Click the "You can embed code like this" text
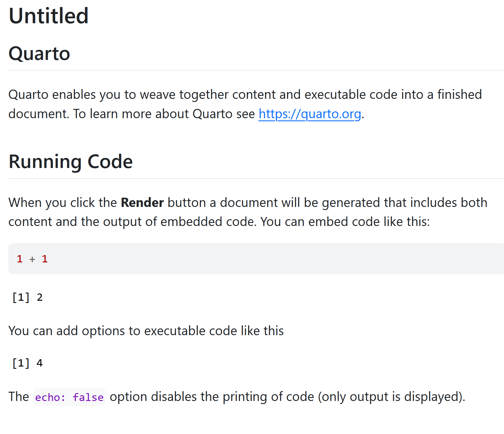This screenshot has width=504, height=434. pyautogui.click(x=345, y=222)
